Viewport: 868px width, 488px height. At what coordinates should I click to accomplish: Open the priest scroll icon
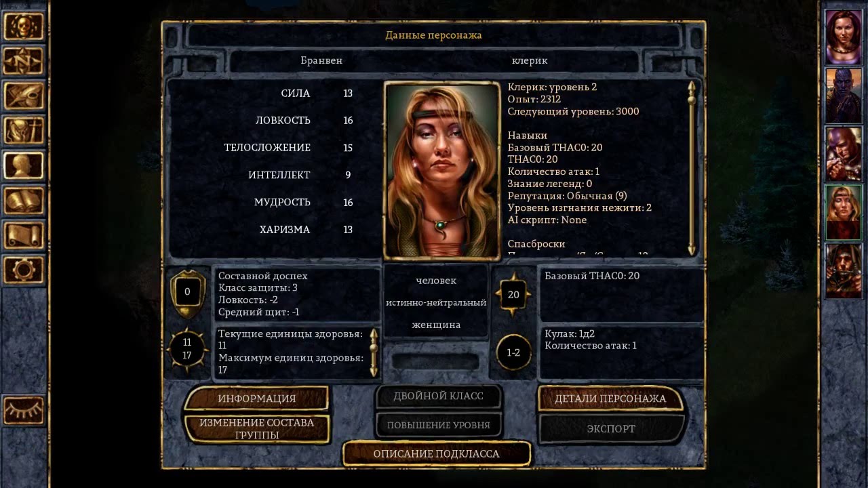24,235
